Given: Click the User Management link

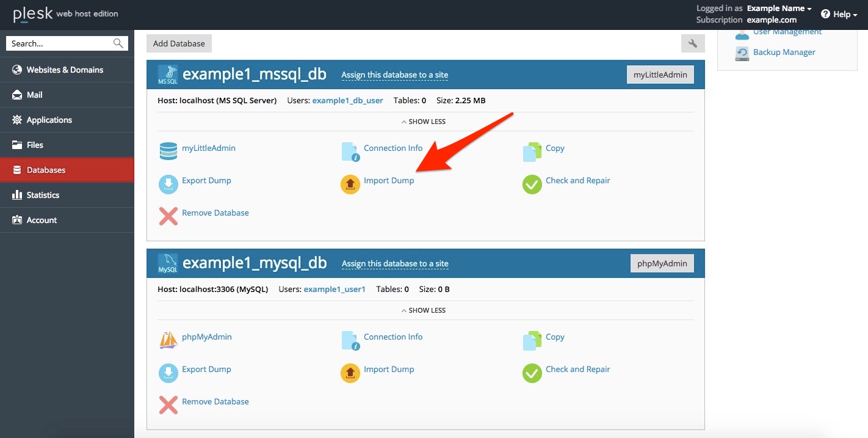Looking at the screenshot, I should (787, 32).
